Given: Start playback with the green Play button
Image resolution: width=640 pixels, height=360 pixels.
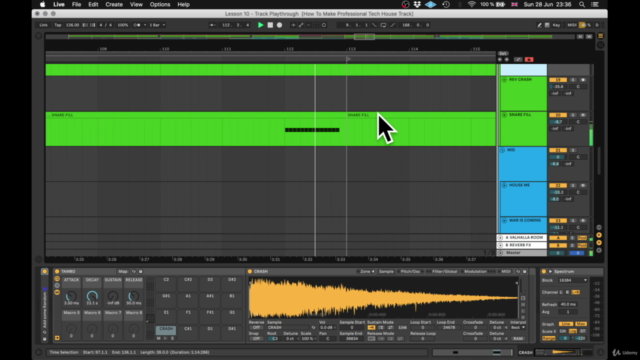Looking at the screenshot, I should click(x=260, y=25).
